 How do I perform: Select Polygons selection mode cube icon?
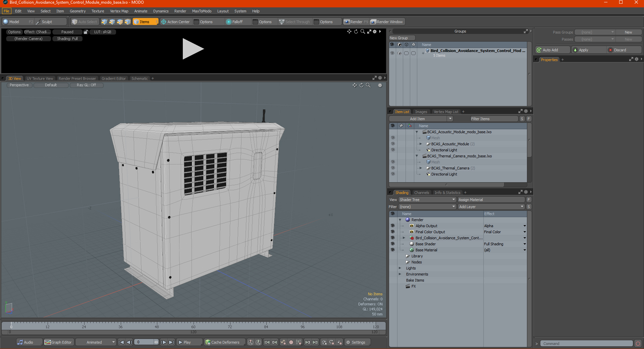click(120, 22)
